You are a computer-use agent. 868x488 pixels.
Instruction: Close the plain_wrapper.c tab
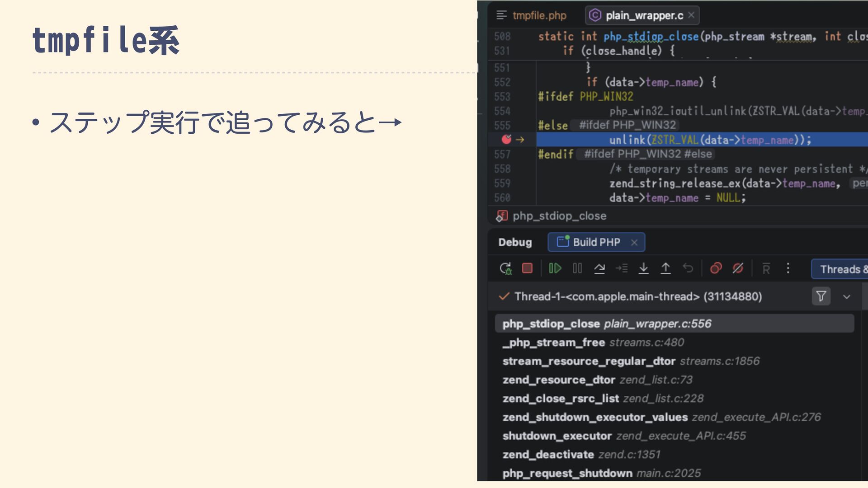[x=691, y=15]
